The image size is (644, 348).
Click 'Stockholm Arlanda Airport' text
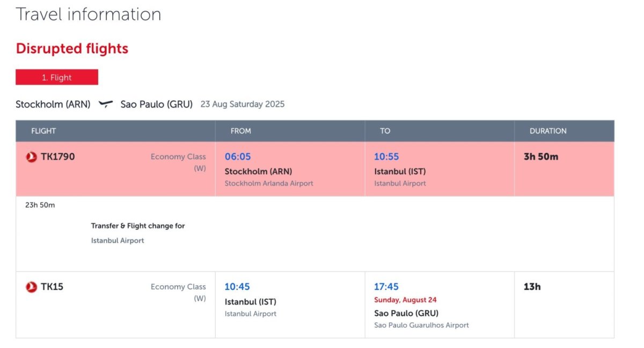tap(269, 183)
